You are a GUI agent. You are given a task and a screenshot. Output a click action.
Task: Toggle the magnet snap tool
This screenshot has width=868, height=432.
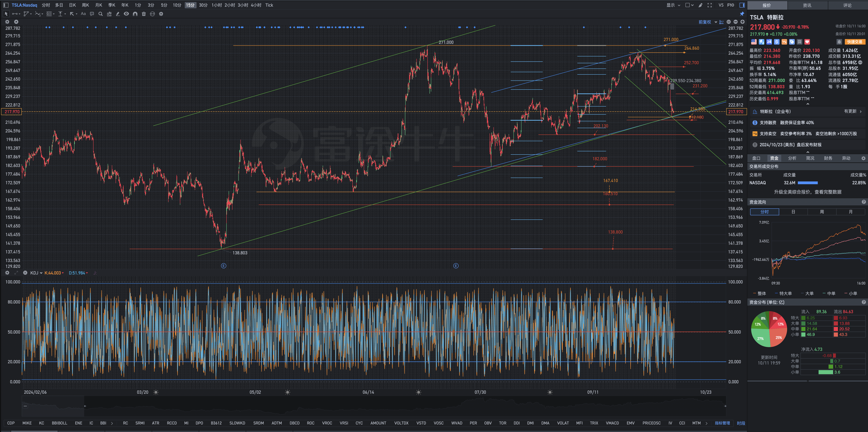135,14
